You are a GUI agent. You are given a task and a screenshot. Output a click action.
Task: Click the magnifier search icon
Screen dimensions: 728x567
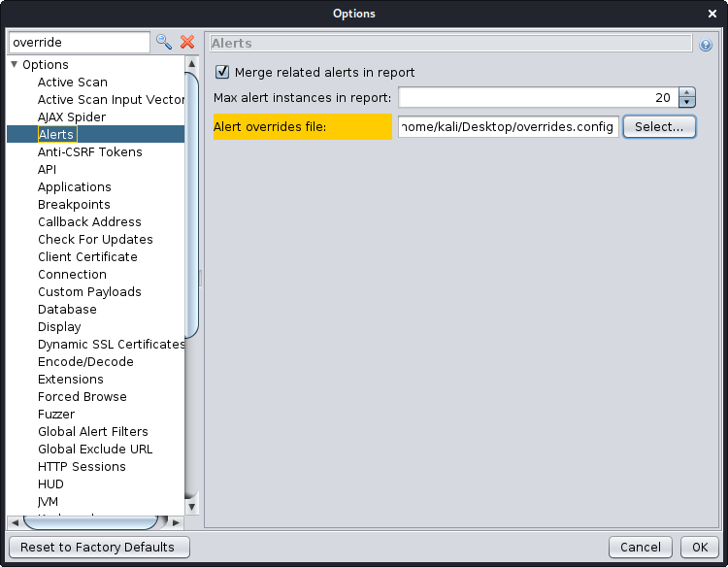coord(164,43)
